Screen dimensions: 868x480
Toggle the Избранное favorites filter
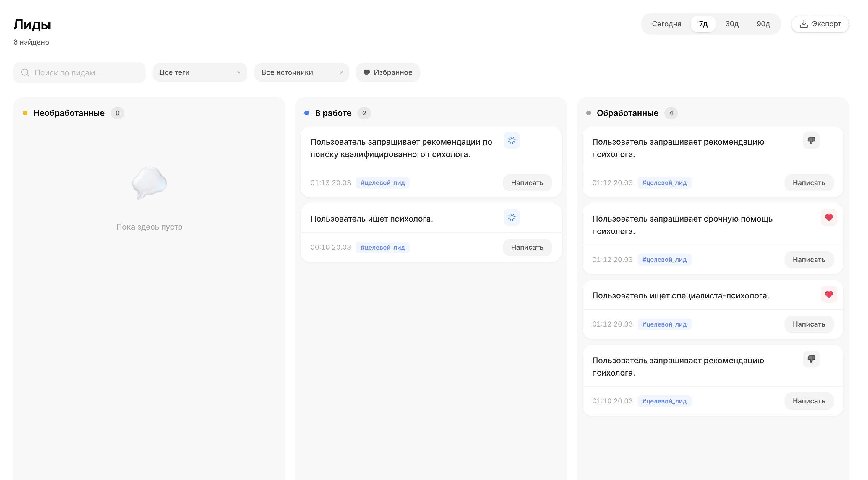click(387, 72)
